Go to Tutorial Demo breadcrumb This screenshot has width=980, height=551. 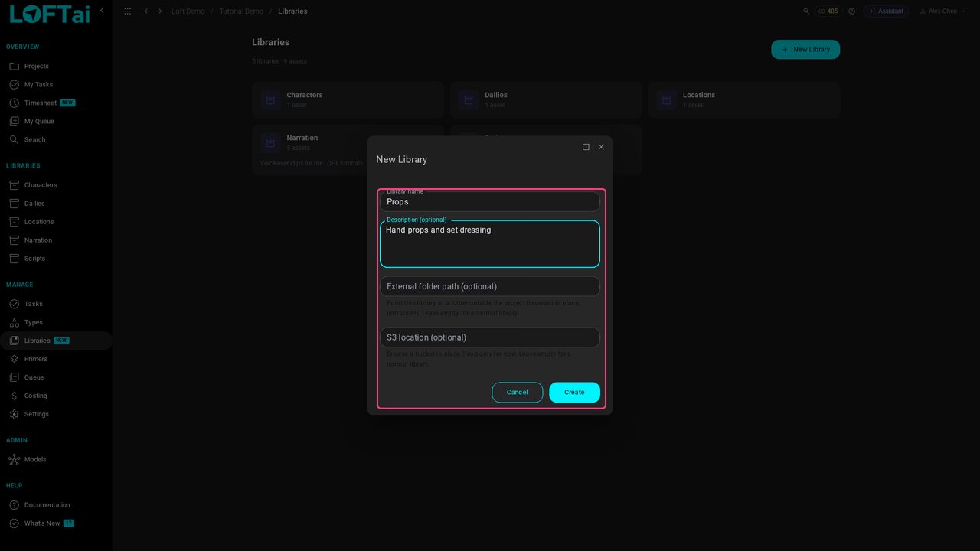(241, 11)
